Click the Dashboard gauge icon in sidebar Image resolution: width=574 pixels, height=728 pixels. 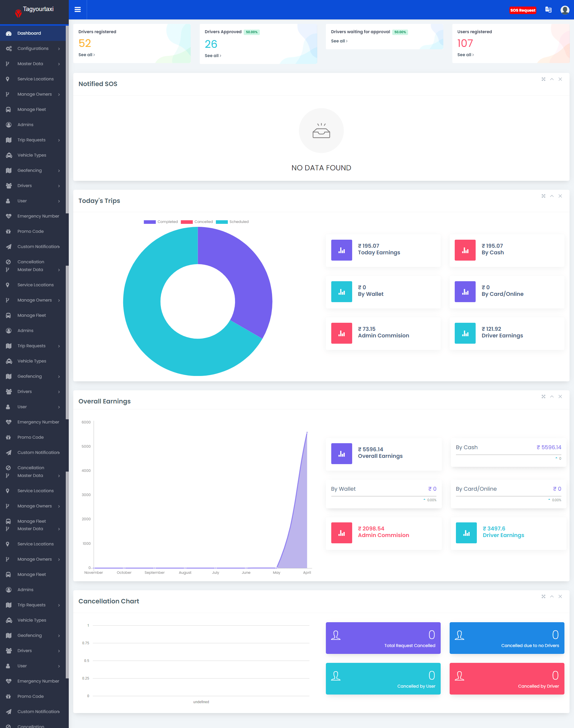(9, 33)
